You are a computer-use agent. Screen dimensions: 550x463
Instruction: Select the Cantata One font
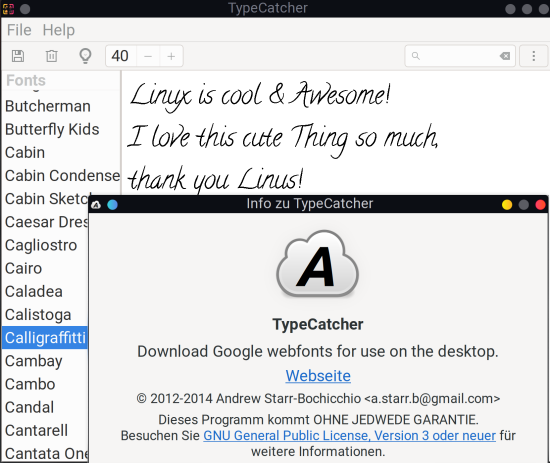pos(46,452)
